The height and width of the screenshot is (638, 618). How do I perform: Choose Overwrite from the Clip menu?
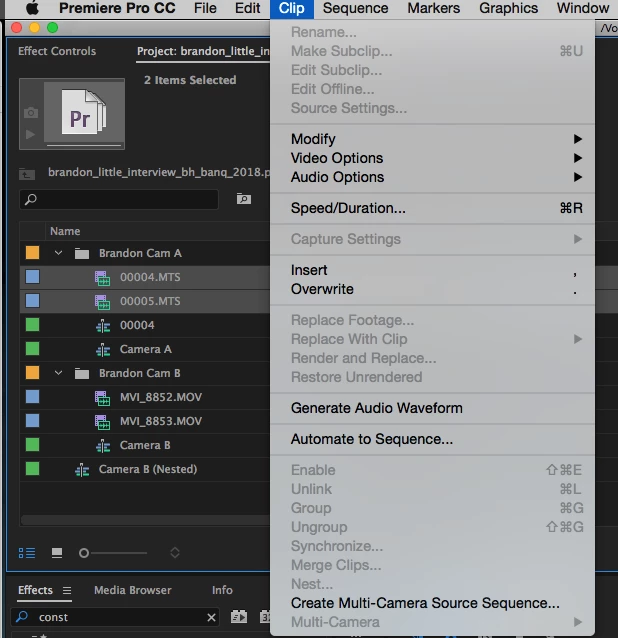432,289
